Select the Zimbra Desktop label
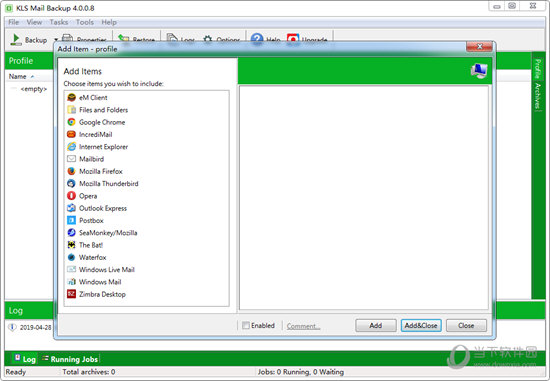This screenshot has height=381, width=550. pos(102,294)
